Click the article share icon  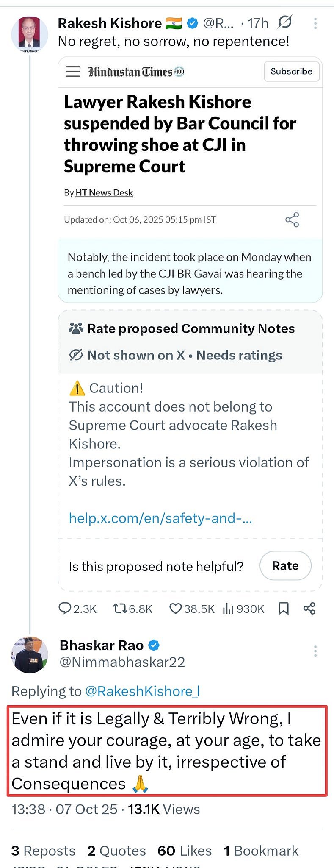[292, 220]
